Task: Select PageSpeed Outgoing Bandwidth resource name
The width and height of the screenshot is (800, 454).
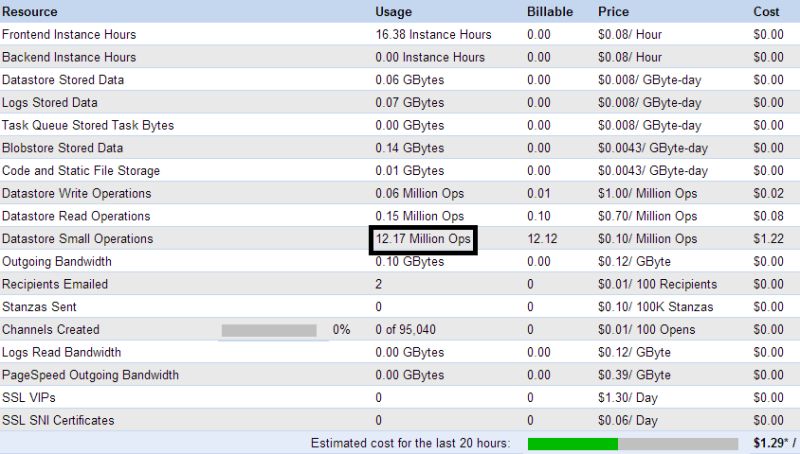Action: click(90, 375)
